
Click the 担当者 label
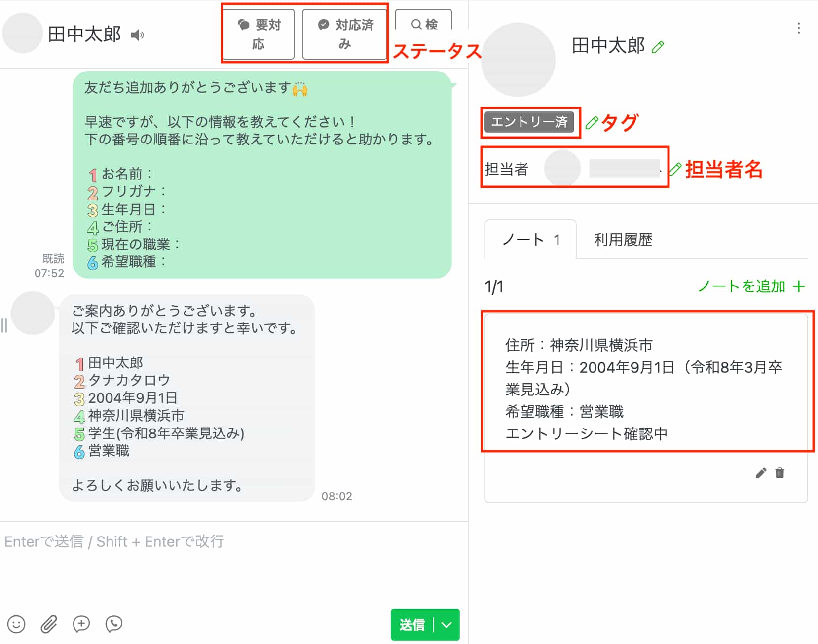click(x=507, y=169)
